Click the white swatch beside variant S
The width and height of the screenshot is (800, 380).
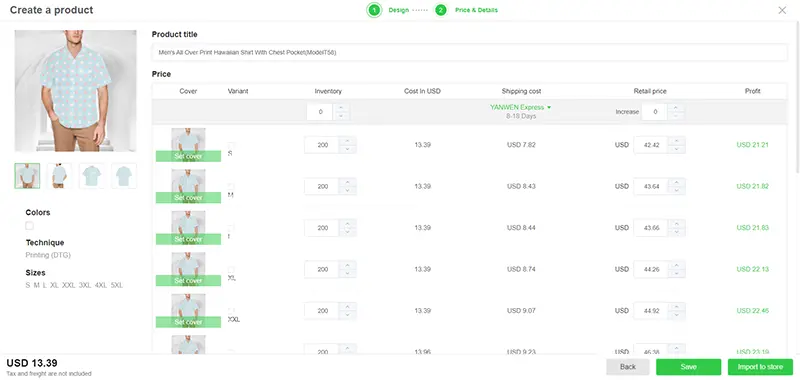pos(231,145)
